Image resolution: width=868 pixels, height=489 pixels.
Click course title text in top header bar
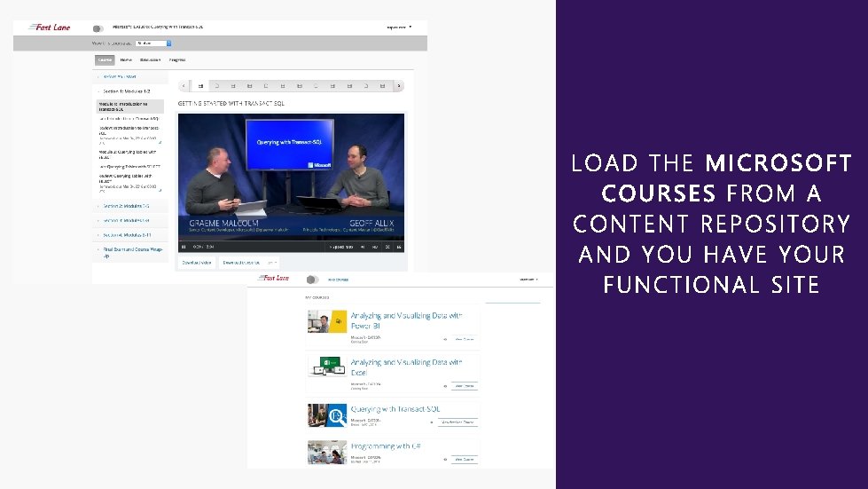point(158,27)
